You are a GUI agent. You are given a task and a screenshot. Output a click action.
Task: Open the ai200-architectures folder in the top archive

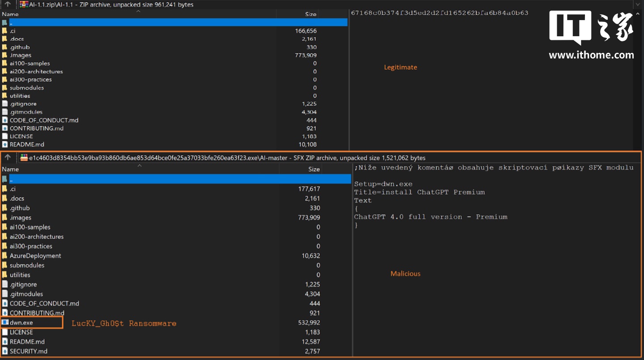coord(36,72)
